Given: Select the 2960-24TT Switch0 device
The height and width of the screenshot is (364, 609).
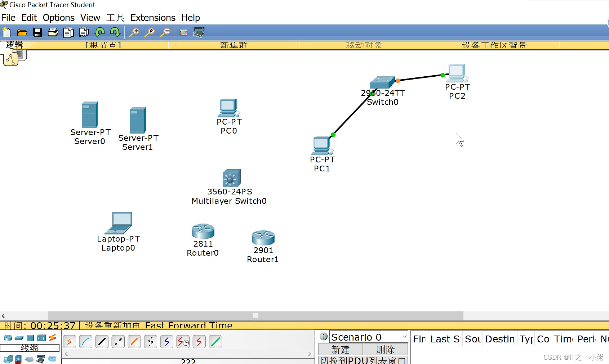Looking at the screenshot, I should [382, 82].
